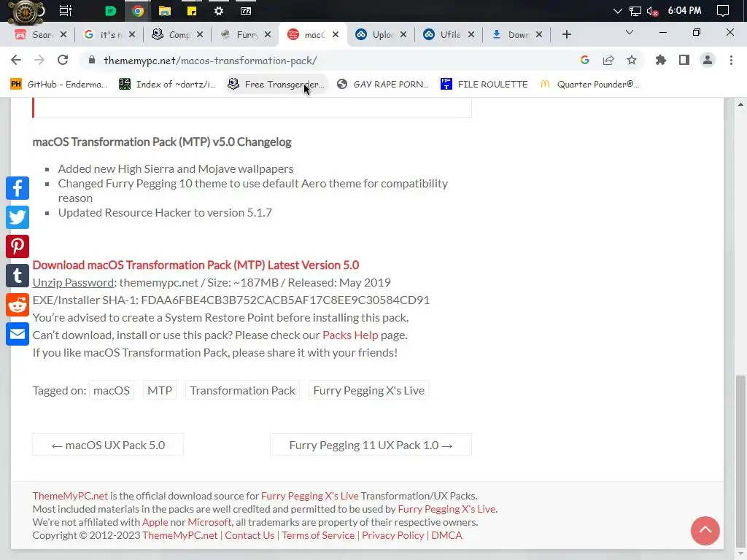Open the browser side panel

pos(684,60)
